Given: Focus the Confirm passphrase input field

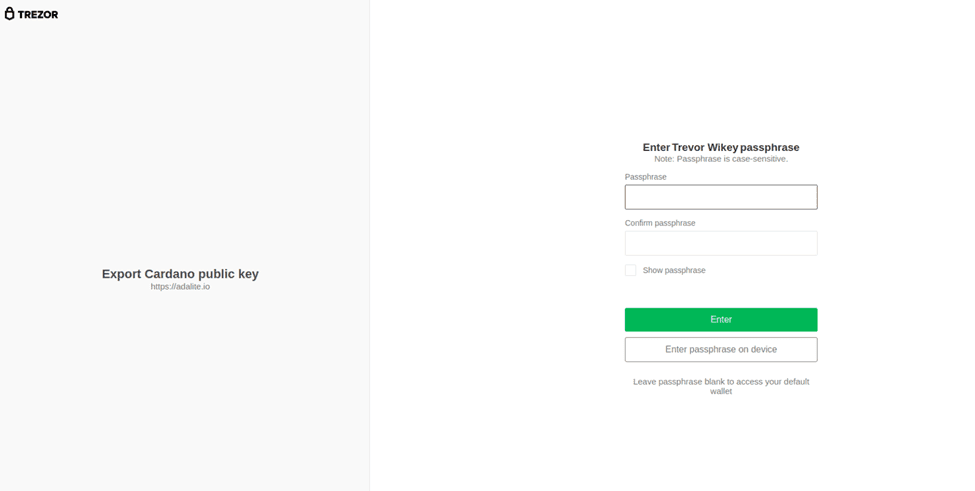Looking at the screenshot, I should click(x=721, y=243).
